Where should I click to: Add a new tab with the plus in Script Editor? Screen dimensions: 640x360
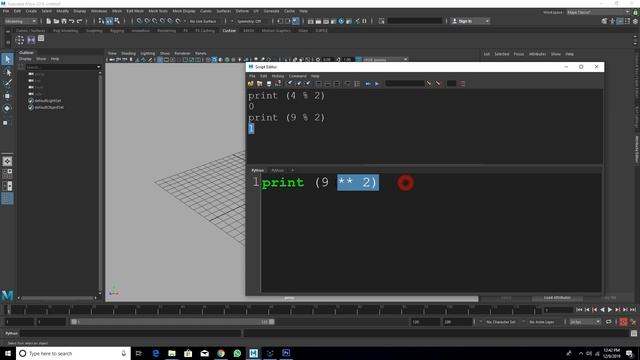(x=292, y=170)
